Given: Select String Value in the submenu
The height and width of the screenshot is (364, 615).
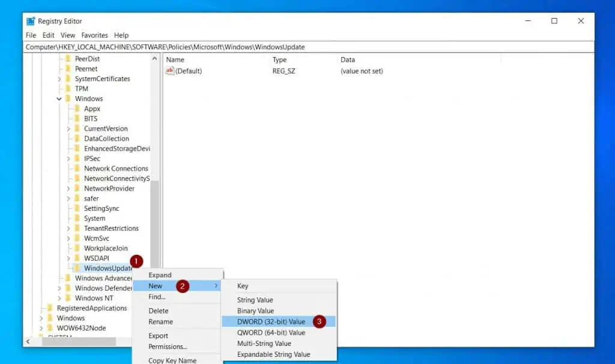Looking at the screenshot, I should click(279, 300).
